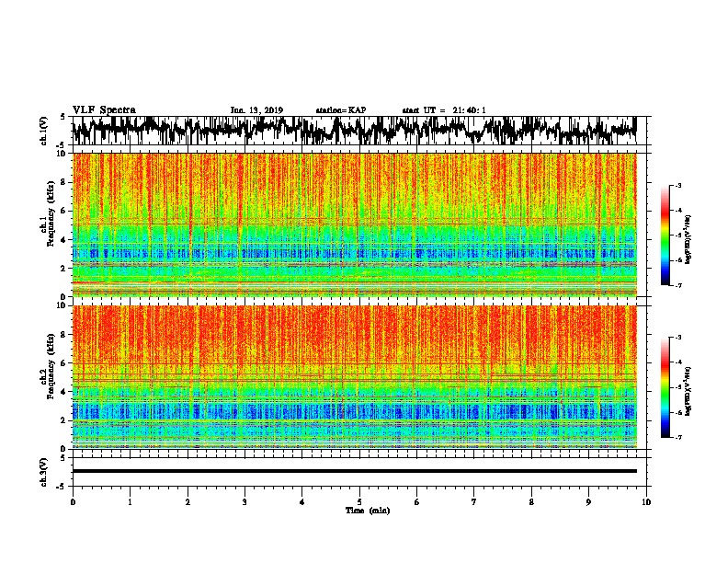The image size is (728, 563).
Task: Click time axis tick label '6'
Action: (417, 502)
